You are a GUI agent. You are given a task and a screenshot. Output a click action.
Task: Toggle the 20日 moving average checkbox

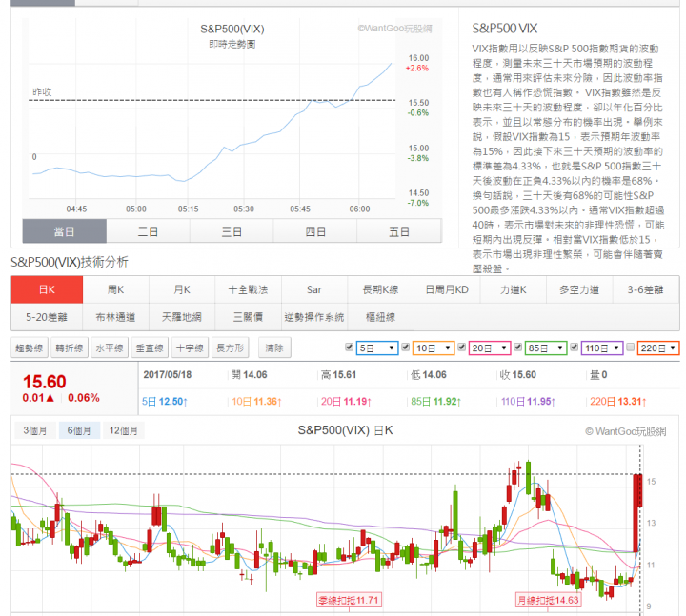click(x=463, y=348)
